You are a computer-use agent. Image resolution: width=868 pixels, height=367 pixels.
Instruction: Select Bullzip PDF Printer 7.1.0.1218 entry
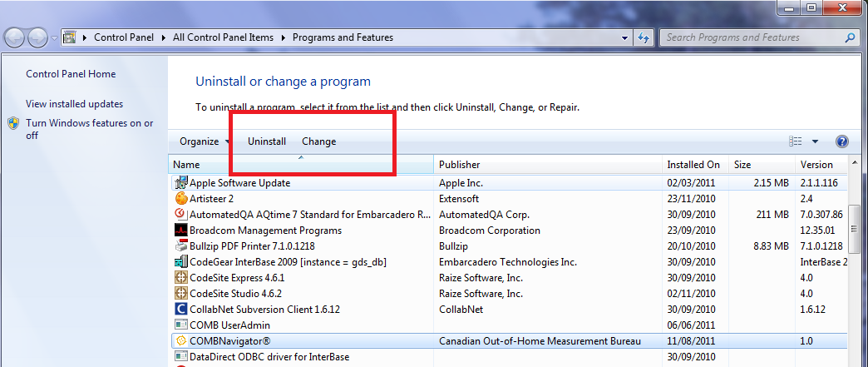tap(252, 245)
